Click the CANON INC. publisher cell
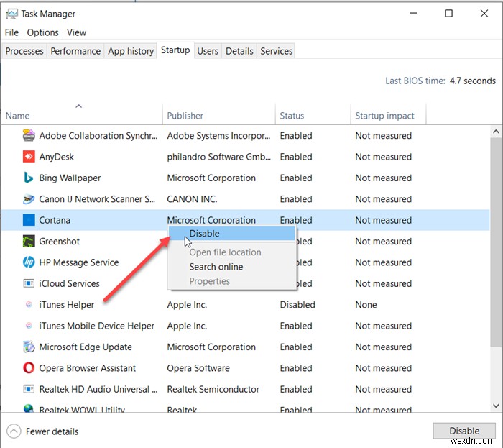This screenshot has width=503, height=448. 192,199
